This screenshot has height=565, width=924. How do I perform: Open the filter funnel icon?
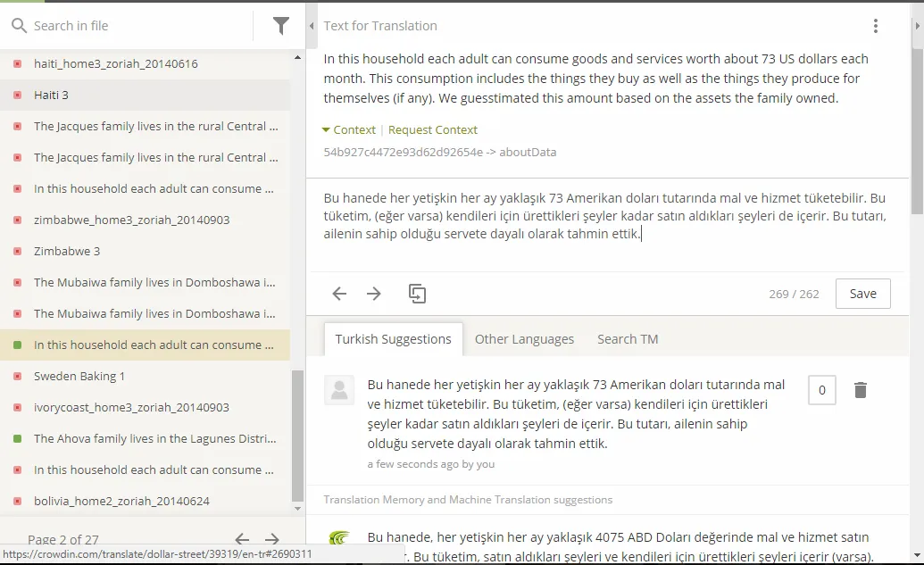click(281, 25)
